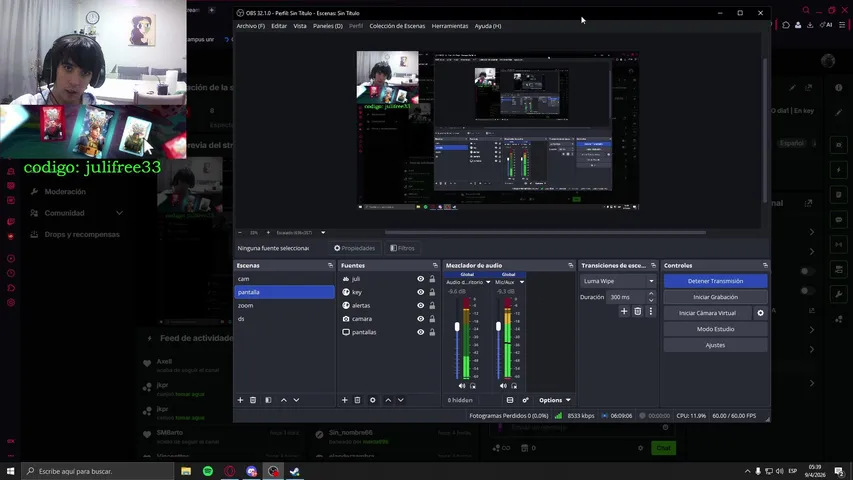The width and height of the screenshot is (853, 480).
Task: Lock the key source
Action: [x=432, y=292]
